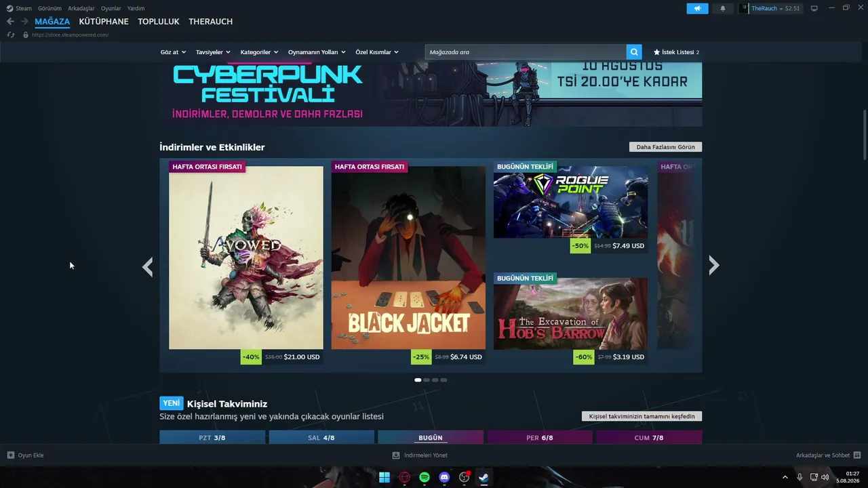Select the BUGÜN day tab
Image resolution: width=868 pixels, height=488 pixels.
431,437
